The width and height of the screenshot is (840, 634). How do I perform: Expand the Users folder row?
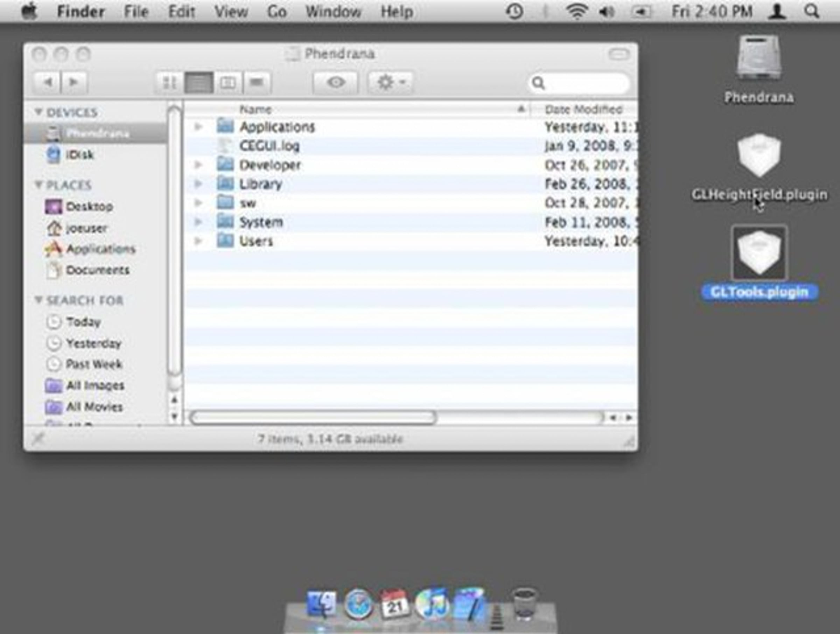coord(198,241)
